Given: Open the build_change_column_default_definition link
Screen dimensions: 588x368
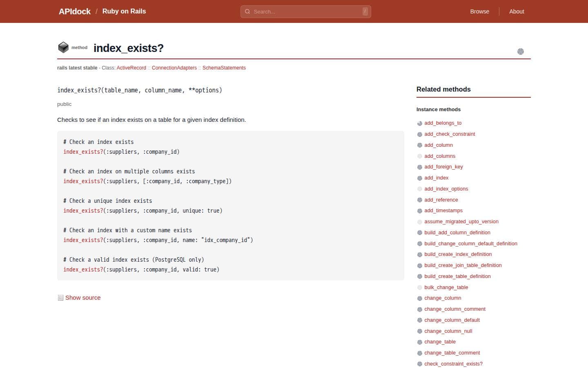Looking at the screenshot, I should [x=471, y=244].
